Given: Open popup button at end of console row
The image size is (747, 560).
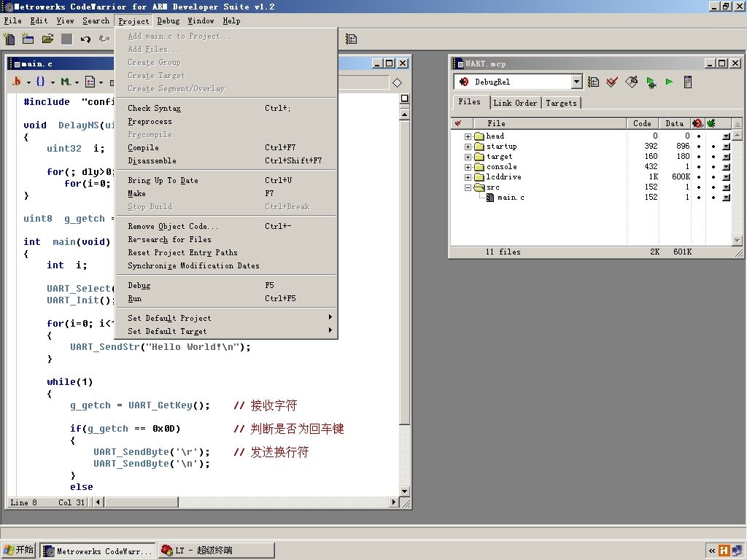Looking at the screenshot, I should [726, 167].
